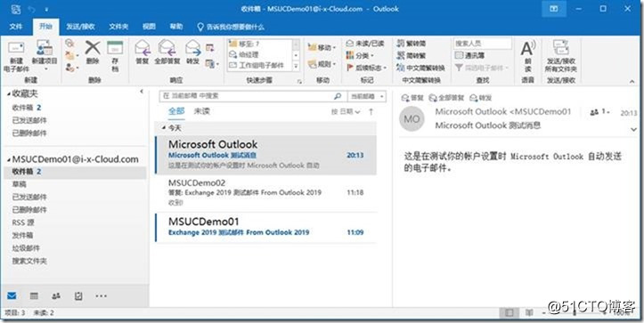Show more navigation options with the ellipsis

click(x=101, y=295)
